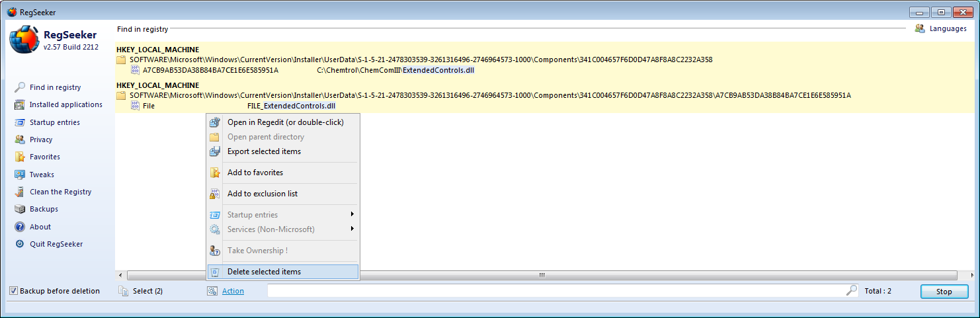The width and height of the screenshot is (980, 318).
Task: Click the Total : 2 status text
Action: 878,291
